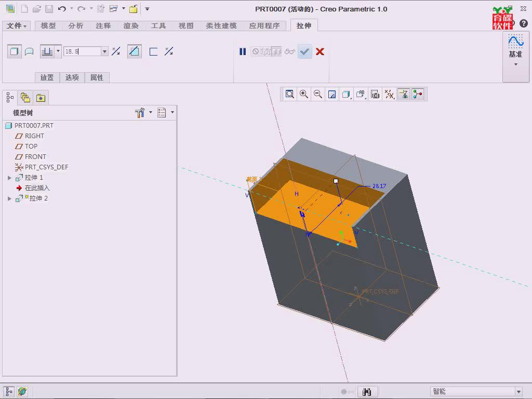Toggle remove material option
Viewport: 532px width, 399px height.
pos(135,51)
